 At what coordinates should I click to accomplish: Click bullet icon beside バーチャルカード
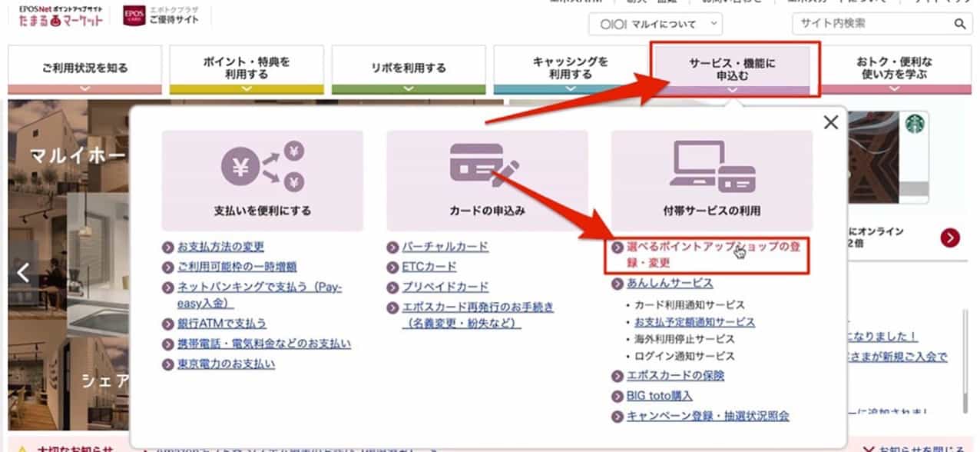[x=393, y=248]
